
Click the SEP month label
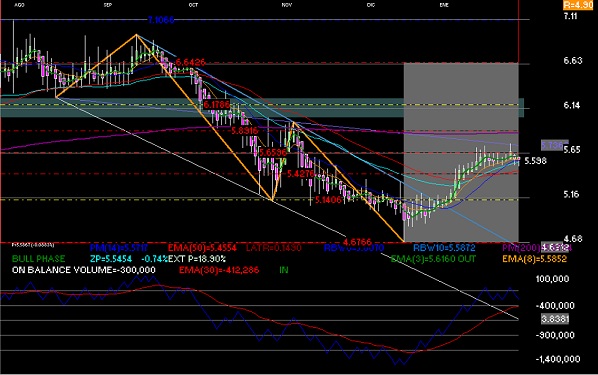tap(108, 5)
